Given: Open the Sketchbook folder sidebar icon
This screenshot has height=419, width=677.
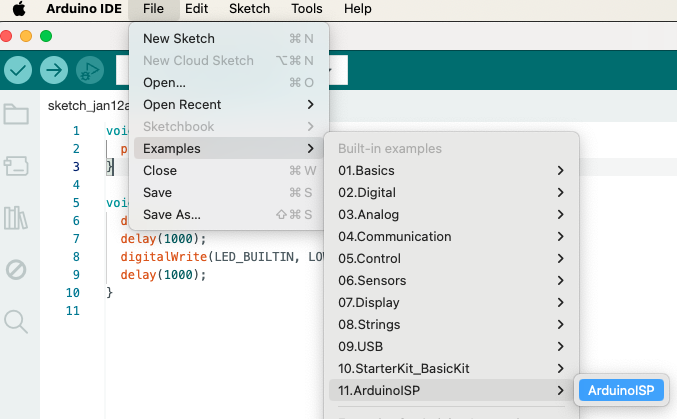Looking at the screenshot, I should [16, 114].
